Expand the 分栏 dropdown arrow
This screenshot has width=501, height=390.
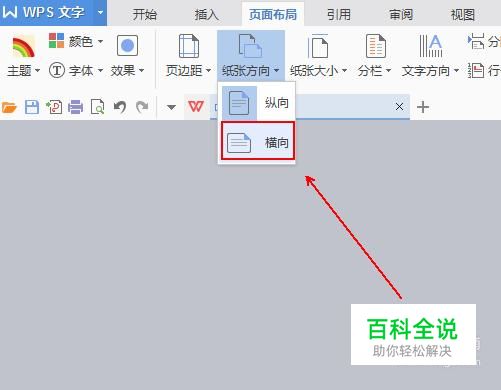pyautogui.click(x=388, y=71)
